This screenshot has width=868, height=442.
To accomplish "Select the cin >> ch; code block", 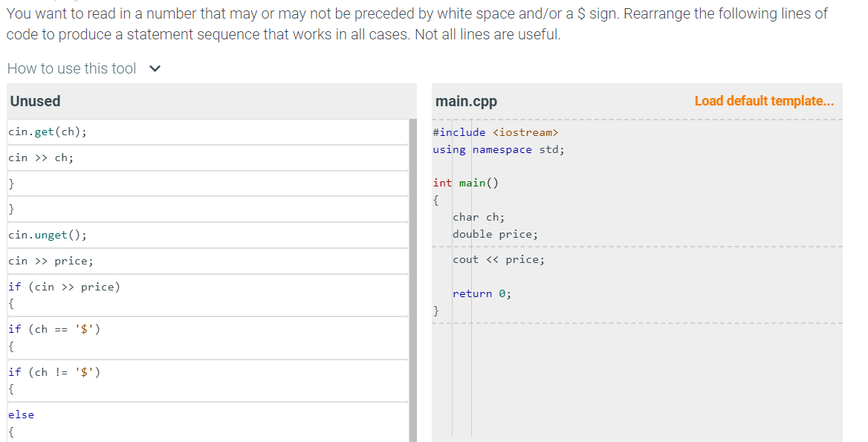I will [208, 157].
